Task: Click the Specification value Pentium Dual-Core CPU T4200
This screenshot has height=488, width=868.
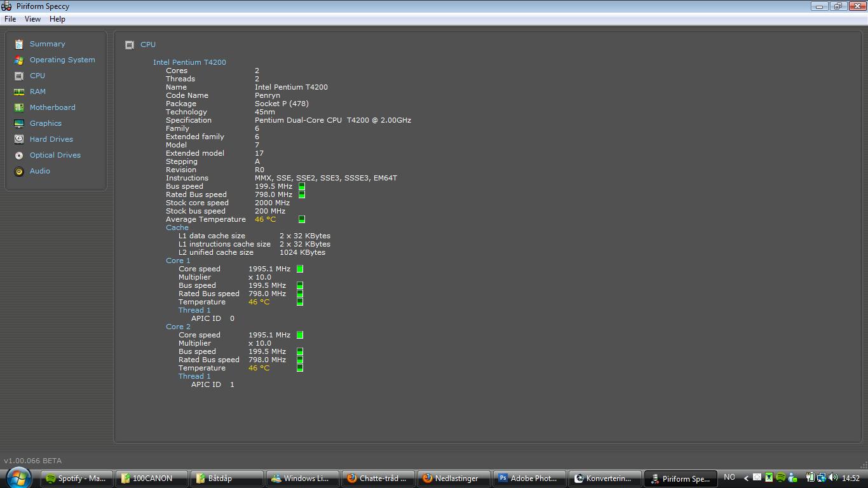Action: (333, 120)
